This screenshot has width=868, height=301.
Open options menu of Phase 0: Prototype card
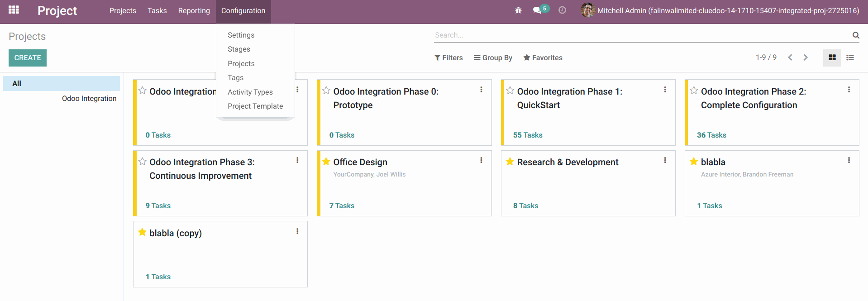(x=481, y=90)
